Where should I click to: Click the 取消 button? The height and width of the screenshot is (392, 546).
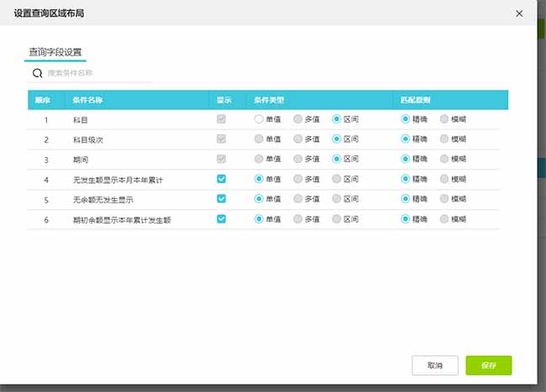435,365
